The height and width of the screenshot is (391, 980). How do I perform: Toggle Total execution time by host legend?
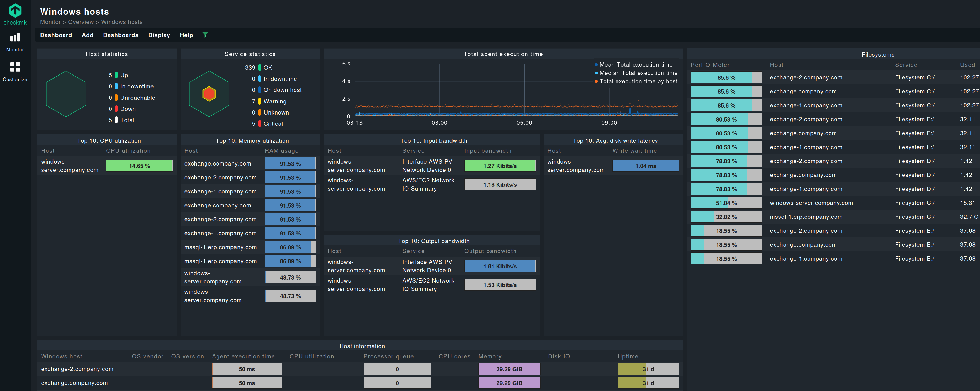638,81
